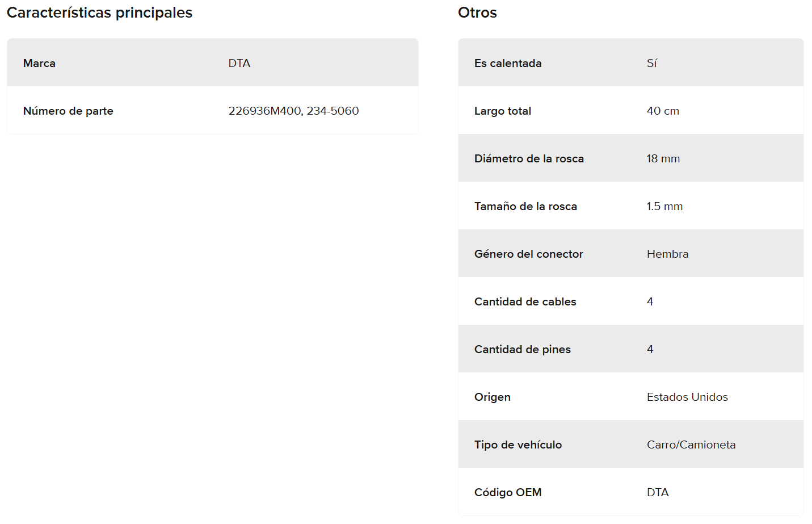Select the Diámetro de la rosca label
Image resolution: width=812 pixels, height=524 pixels.
coord(529,158)
